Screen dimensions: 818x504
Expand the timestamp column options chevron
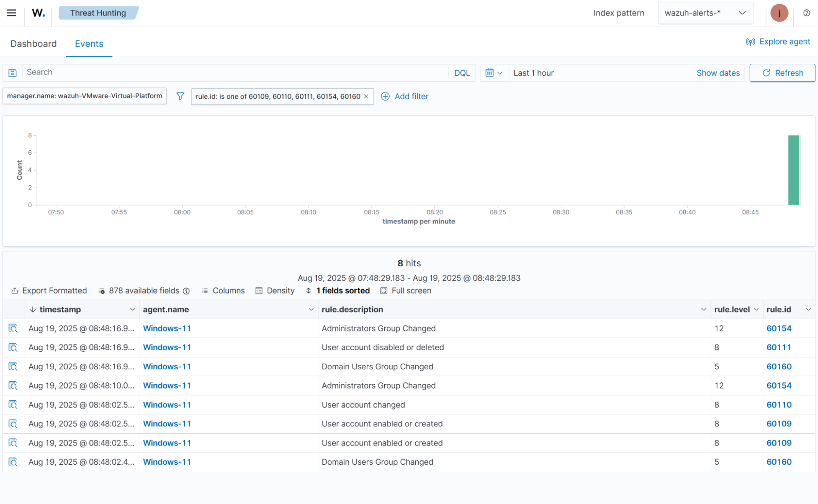pos(132,309)
